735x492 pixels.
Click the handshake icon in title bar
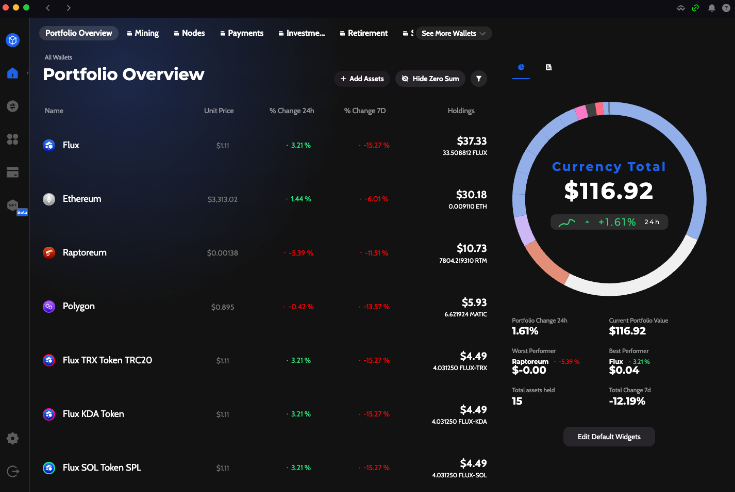click(681, 7)
